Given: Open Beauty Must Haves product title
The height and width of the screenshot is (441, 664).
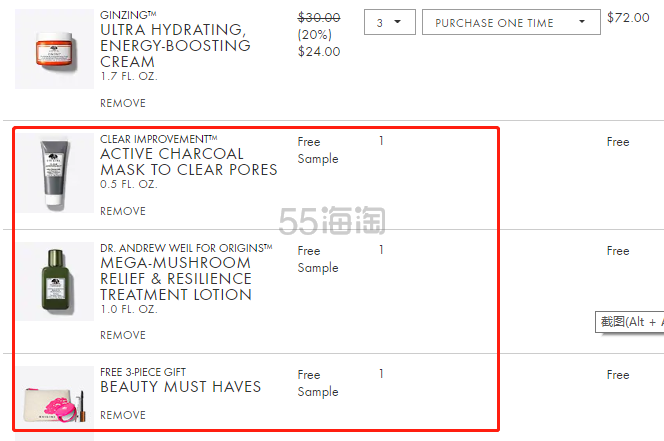Looking at the screenshot, I should pos(180,386).
